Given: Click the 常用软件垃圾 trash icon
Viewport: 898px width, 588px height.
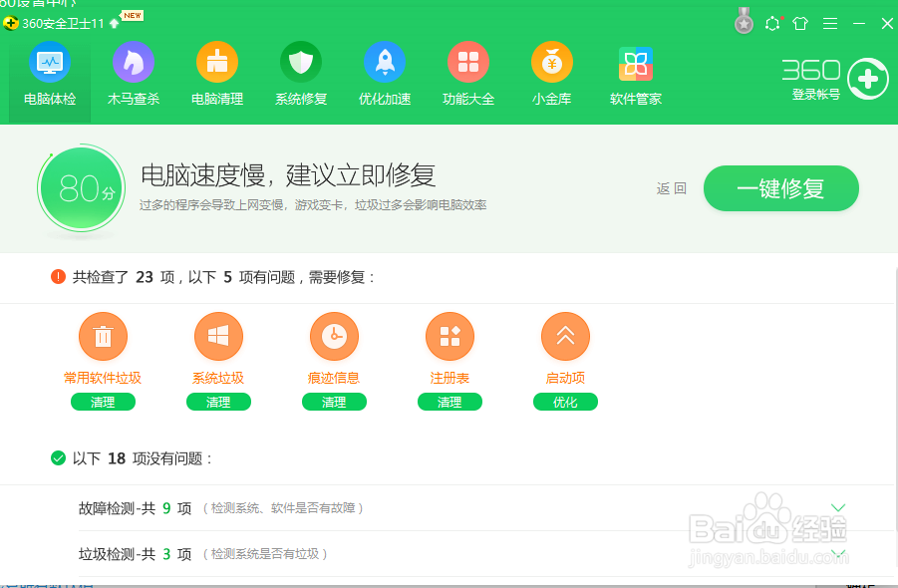Looking at the screenshot, I should coord(103,336).
